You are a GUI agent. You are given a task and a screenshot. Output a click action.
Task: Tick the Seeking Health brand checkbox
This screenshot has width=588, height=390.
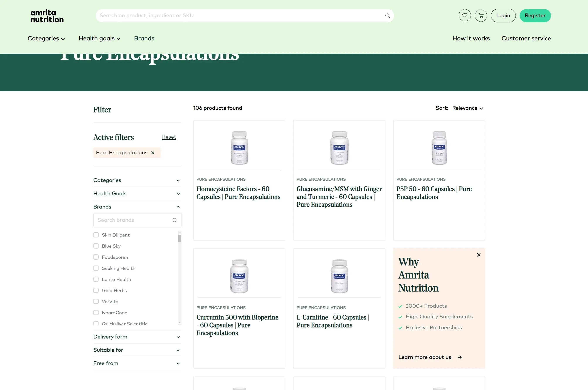coord(96,268)
